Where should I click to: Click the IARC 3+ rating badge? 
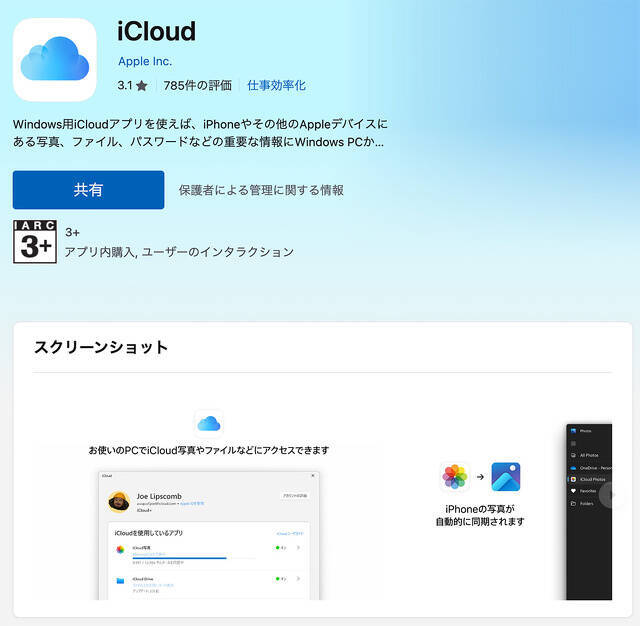point(35,242)
